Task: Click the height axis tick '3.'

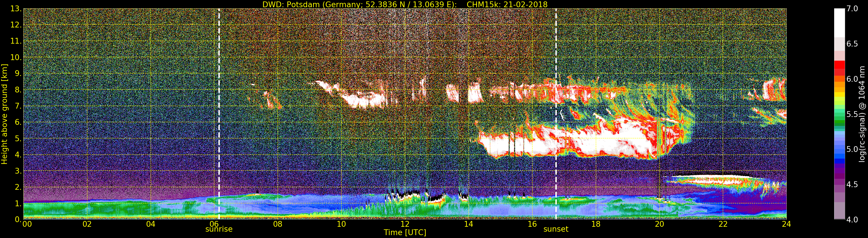Action: click(x=18, y=171)
